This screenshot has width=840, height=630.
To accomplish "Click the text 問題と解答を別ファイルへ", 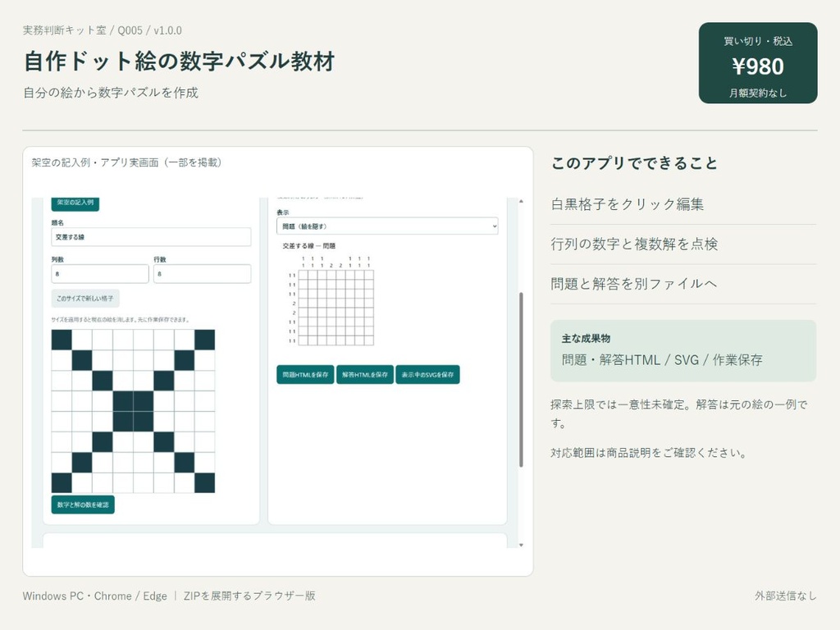I will coord(634,283).
